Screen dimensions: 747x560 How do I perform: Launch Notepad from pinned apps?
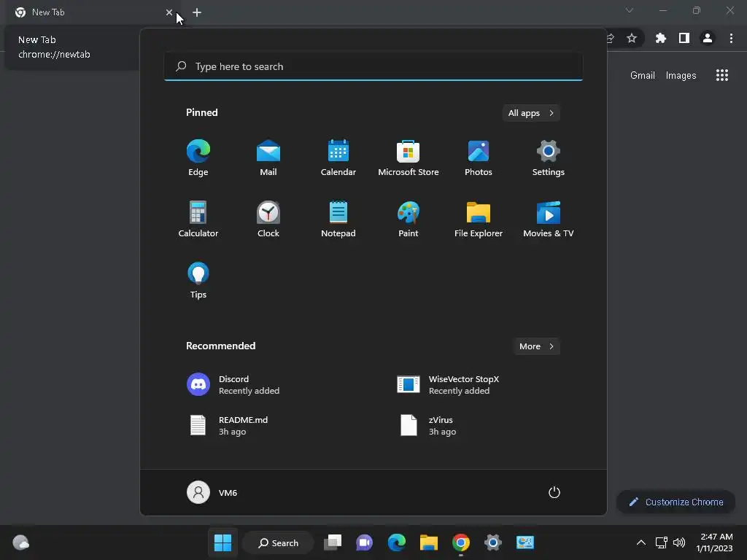coord(338,219)
